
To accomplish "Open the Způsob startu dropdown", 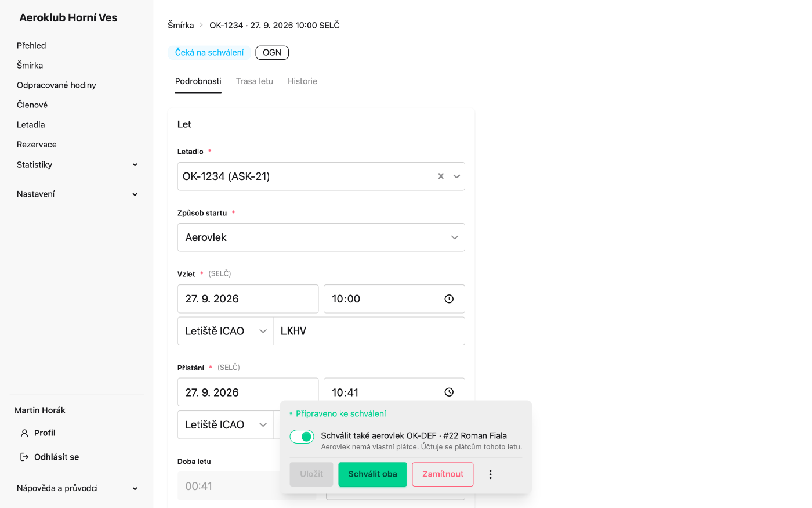I will pos(321,237).
